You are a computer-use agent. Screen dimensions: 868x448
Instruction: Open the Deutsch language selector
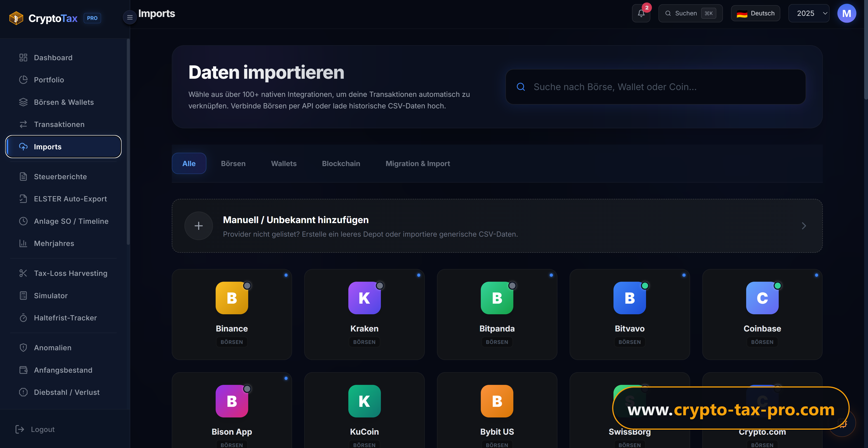(x=755, y=14)
